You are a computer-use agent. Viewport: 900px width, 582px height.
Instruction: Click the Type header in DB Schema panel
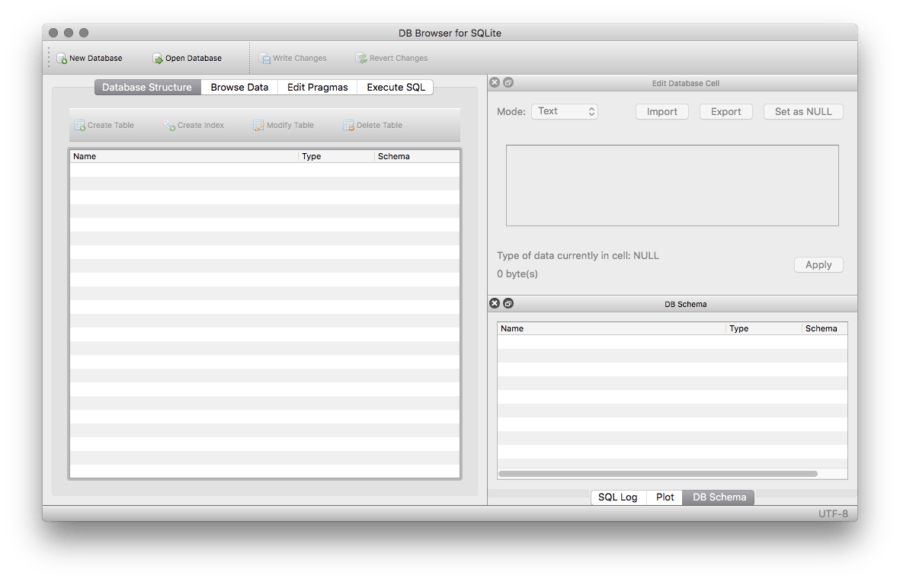click(763, 328)
